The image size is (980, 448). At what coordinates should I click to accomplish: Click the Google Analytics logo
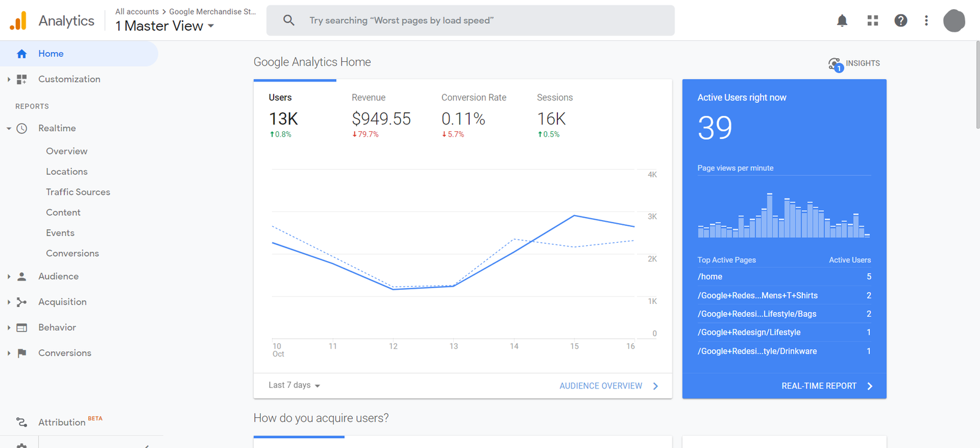(18, 21)
